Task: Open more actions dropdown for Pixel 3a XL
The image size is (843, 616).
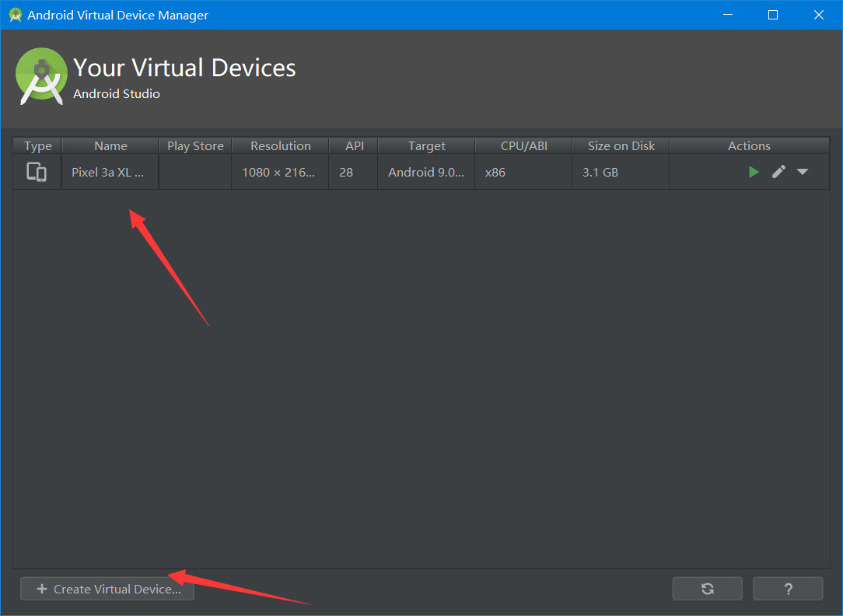Action: (802, 172)
